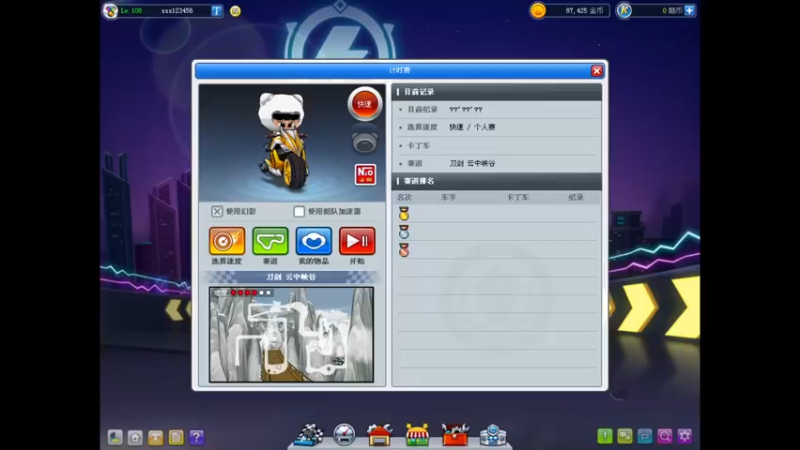Click the blue P icon at the bottom right
This screenshot has height=450, width=800.
tap(645, 436)
